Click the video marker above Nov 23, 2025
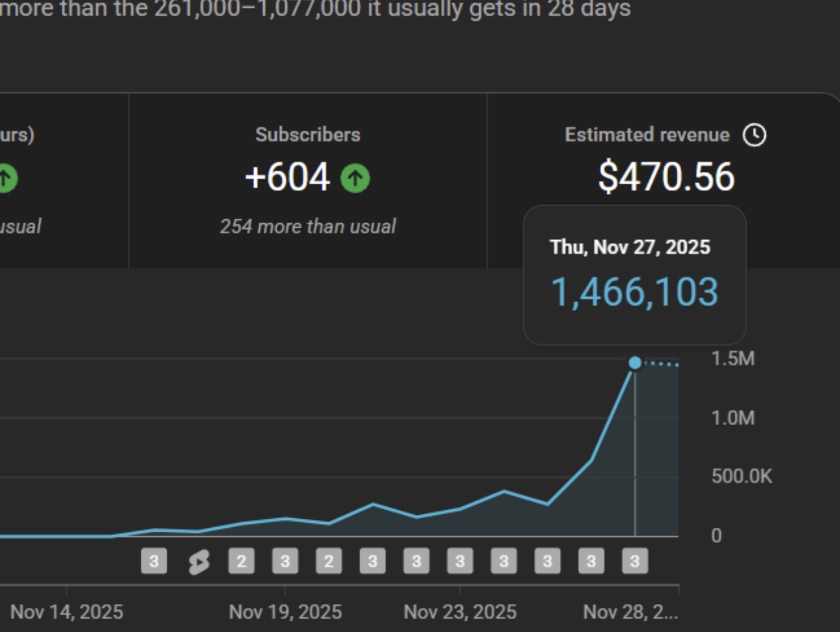The image size is (840, 632). [x=460, y=561]
